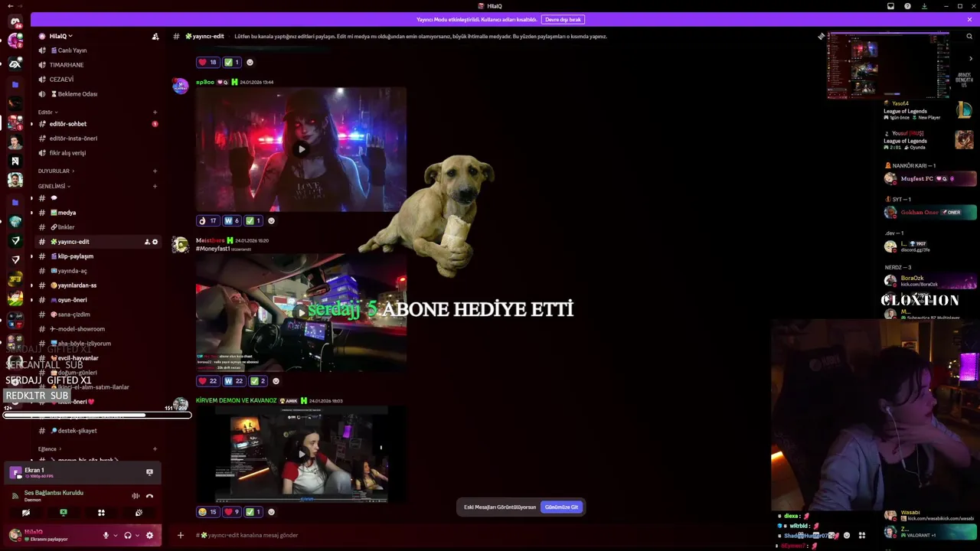This screenshot has height=551, width=980.
Task: Open HilalQ server dropdown menu
Action: point(61,36)
